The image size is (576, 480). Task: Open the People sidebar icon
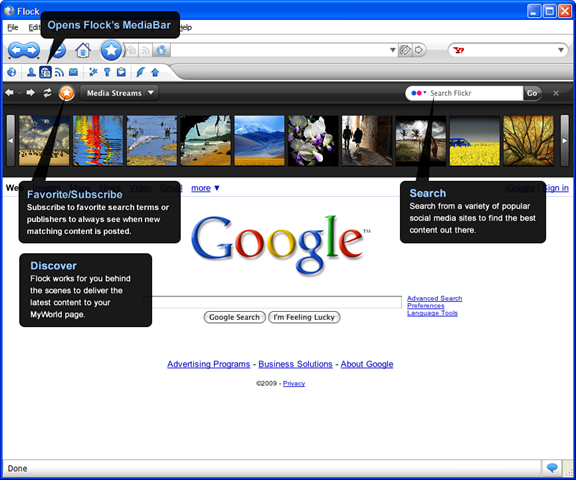pyautogui.click(x=32, y=72)
